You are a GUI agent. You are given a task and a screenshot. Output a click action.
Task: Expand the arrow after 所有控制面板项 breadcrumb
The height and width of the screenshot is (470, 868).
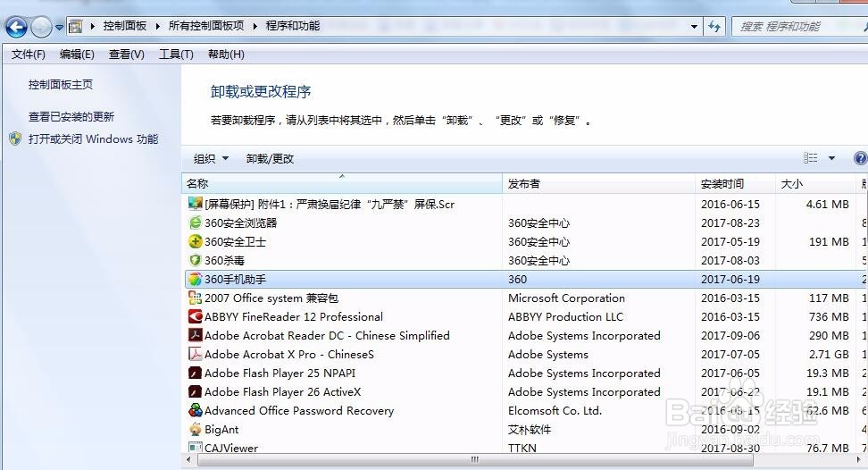click(255, 26)
